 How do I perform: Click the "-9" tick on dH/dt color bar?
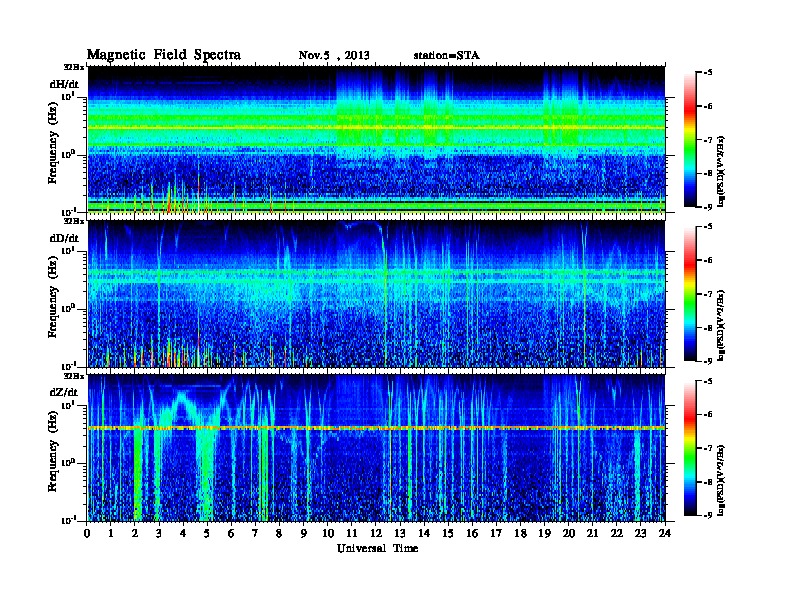tap(708, 207)
